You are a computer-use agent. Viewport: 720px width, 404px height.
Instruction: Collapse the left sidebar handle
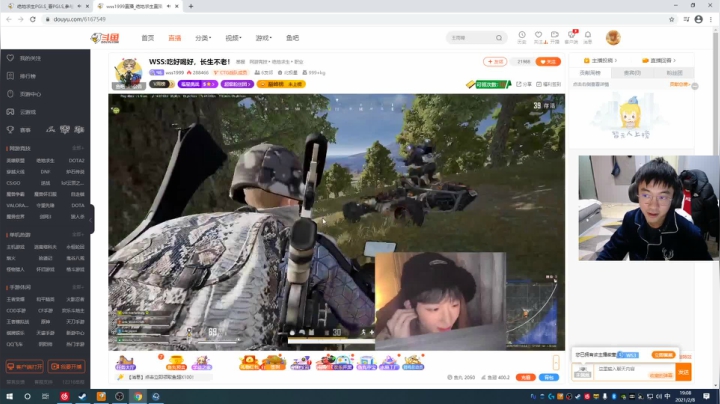(92, 219)
